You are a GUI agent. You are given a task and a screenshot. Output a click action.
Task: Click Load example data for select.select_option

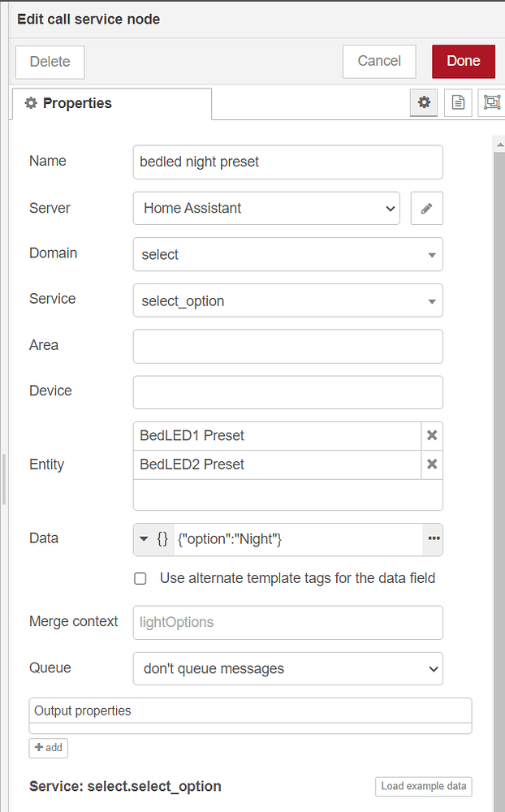click(423, 786)
